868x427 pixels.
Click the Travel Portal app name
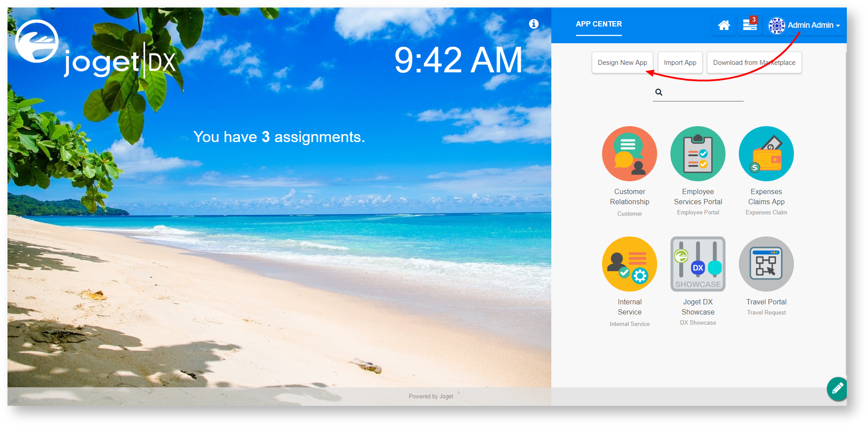coord(766,302)
